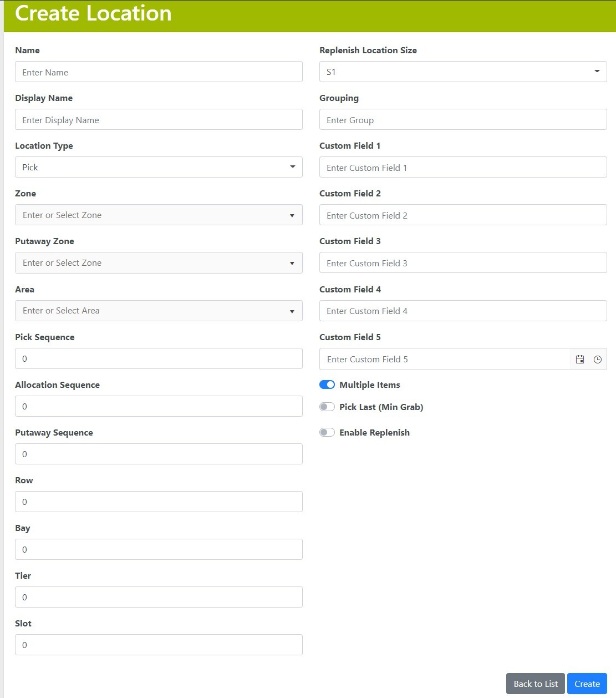Focus the Allocation Sequence field

(x=159, y=407)
